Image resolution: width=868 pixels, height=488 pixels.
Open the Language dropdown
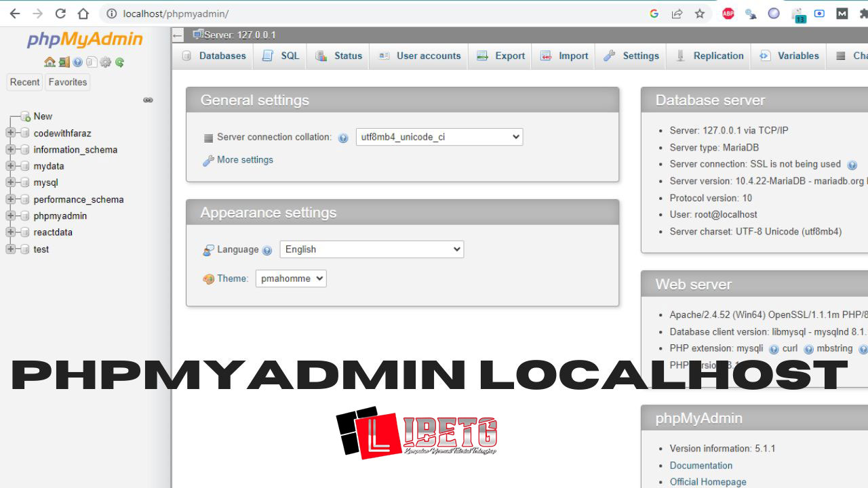tap(372, 249)
